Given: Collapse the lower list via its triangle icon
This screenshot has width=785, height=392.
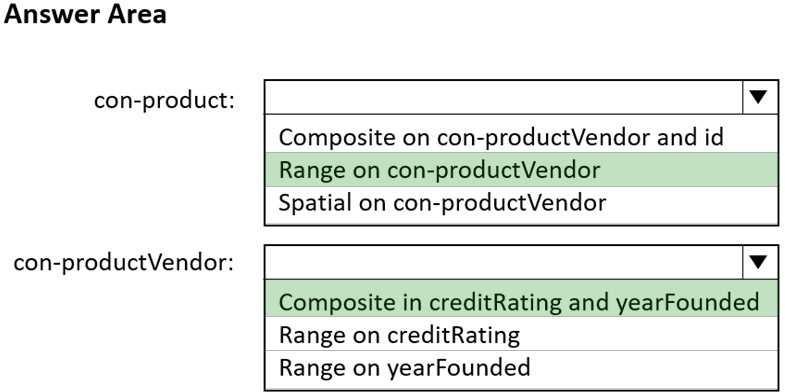Looking at the screenshot, I should click(x=760, y=262).
